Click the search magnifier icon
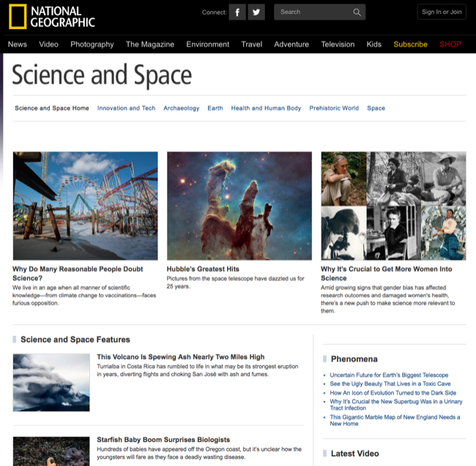The width and height of the screenshot is (476, 466). 357,12
